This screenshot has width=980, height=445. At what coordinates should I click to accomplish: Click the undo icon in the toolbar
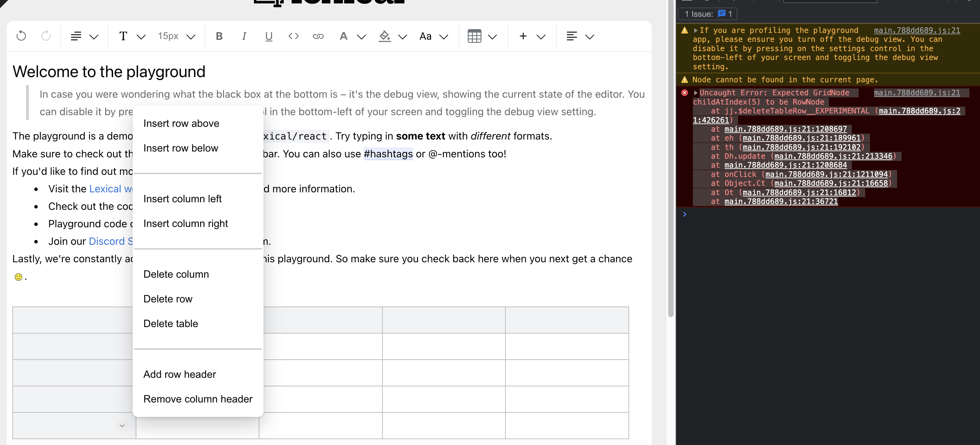tap(21, 36)
